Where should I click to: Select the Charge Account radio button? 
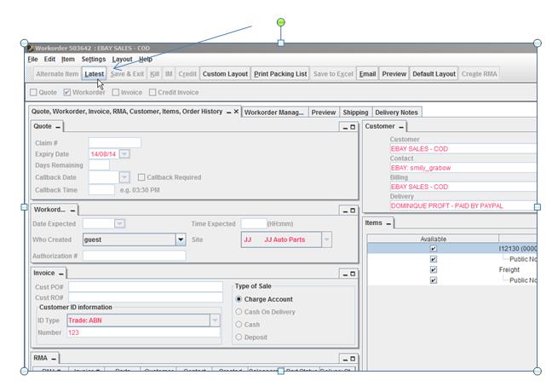(239, 299)
